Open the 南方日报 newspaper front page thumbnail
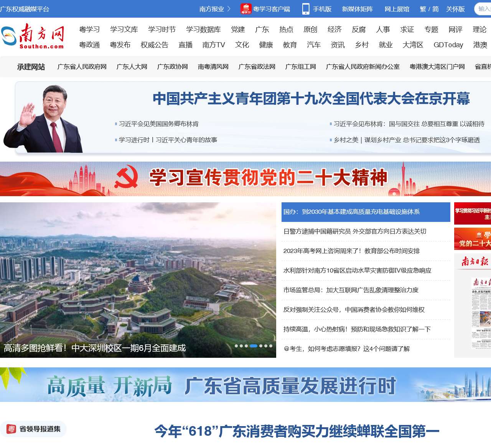Viewport: 491px width, 448px height. click(x=481, y=313)
